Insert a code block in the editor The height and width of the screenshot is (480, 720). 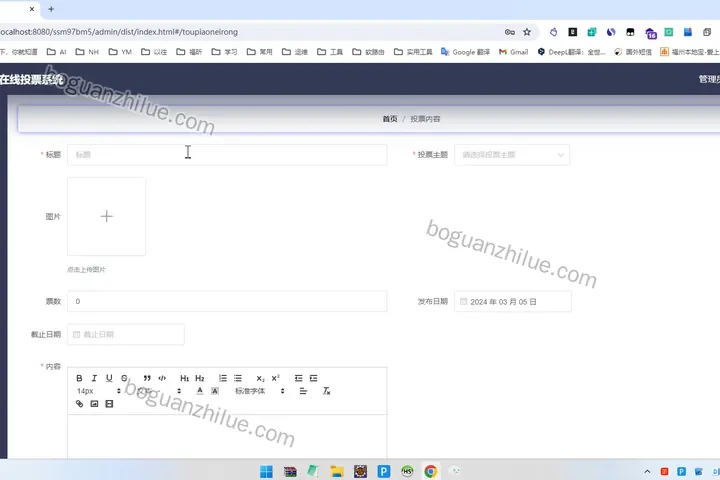click(162, 378)
